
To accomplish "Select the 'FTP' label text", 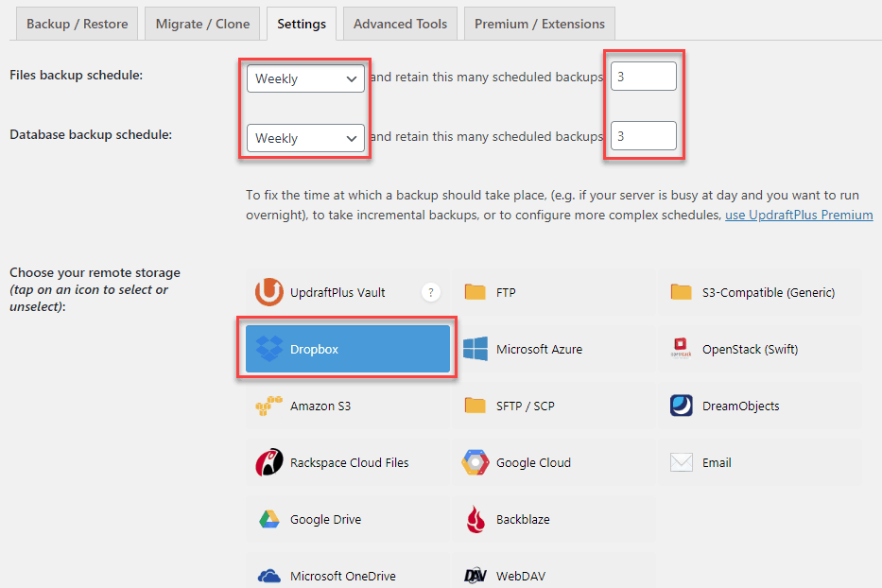I will [506, 292].
